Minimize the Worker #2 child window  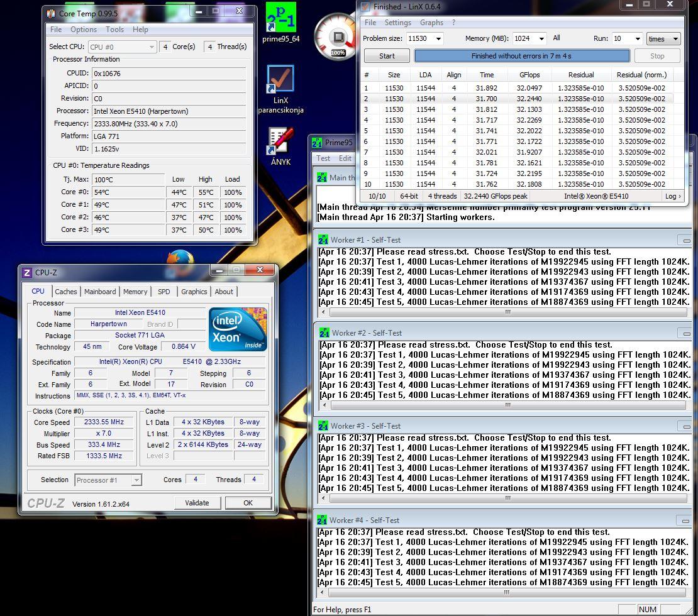coord(686,333)
